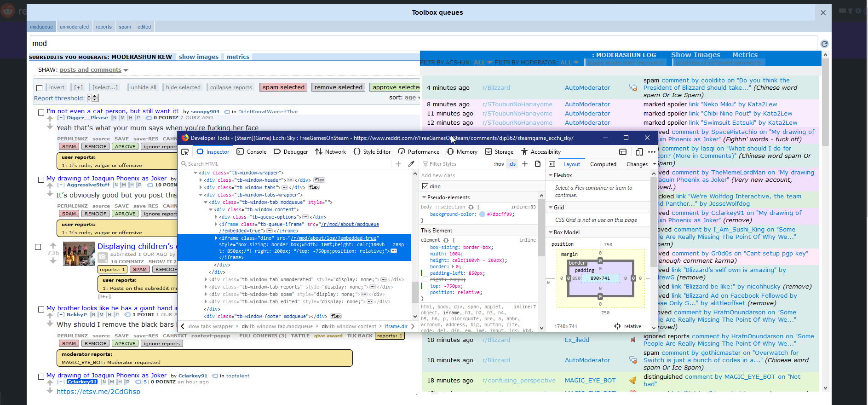Tick checkbox for 'My brother looks like' post
The height and width of the screenshot is (405, 868).
(41, 309)
